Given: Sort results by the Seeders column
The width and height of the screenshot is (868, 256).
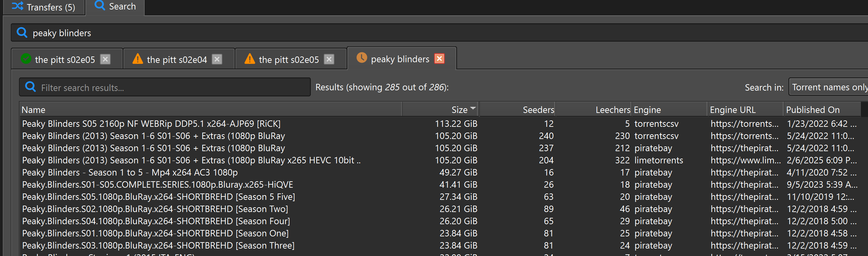Looking at the screenshot, I should (517, 110).
